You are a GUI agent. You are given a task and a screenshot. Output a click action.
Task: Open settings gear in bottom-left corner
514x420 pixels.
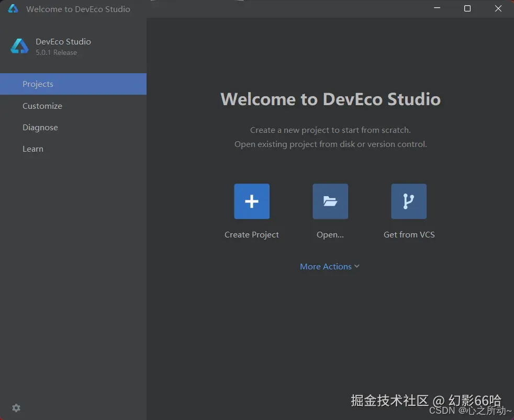pos(16,408)
